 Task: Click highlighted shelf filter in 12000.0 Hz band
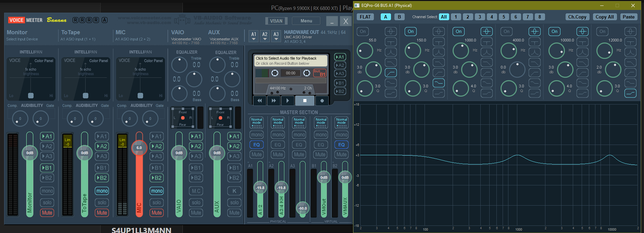tap(630, 93)
